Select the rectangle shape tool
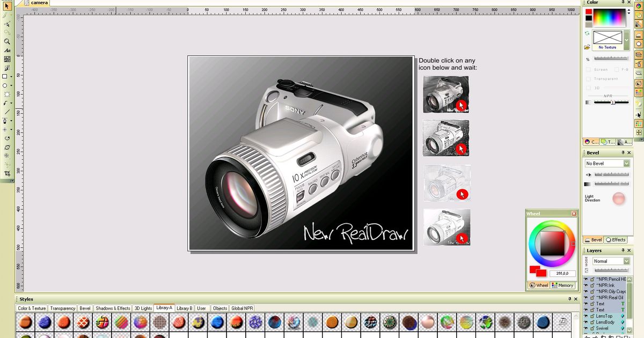 [5, 77]
